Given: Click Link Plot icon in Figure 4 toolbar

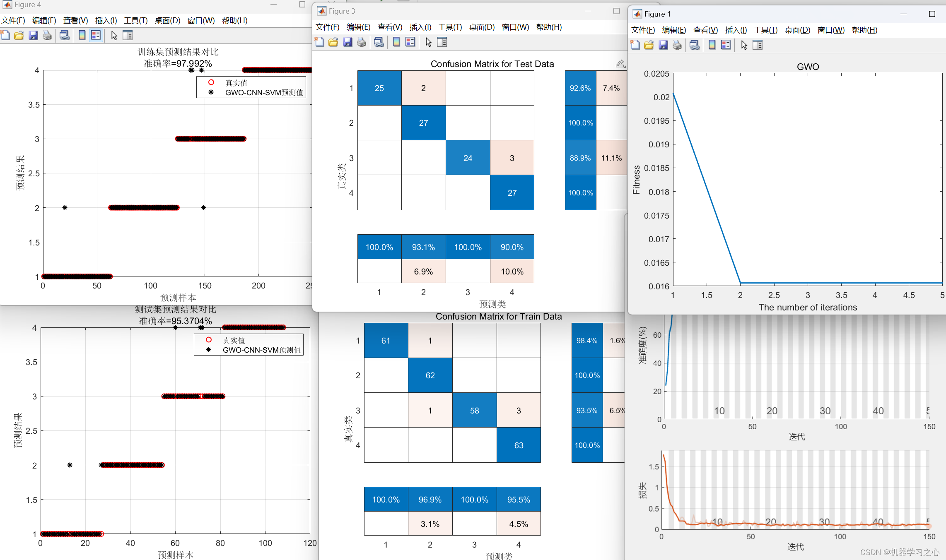Looking at the screenshot, I should (65, 36).
